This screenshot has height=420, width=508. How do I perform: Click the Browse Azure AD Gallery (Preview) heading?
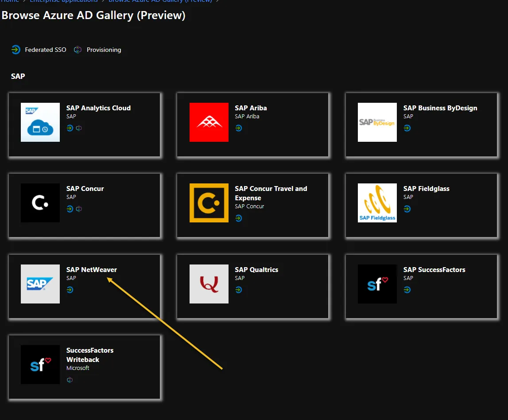[x=93, y=16]
